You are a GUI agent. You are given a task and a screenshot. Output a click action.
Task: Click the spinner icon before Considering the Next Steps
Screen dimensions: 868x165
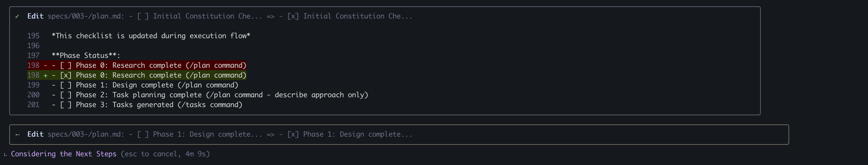pos(5,155)
